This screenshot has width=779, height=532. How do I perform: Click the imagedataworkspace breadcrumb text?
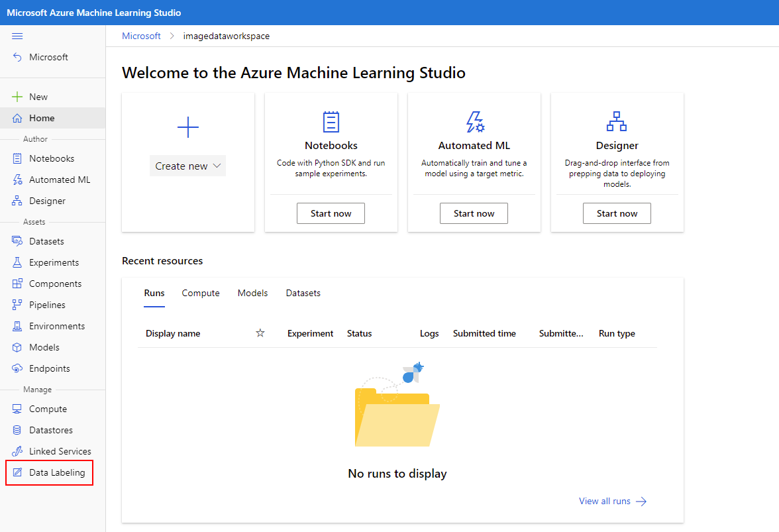(226, 36)
